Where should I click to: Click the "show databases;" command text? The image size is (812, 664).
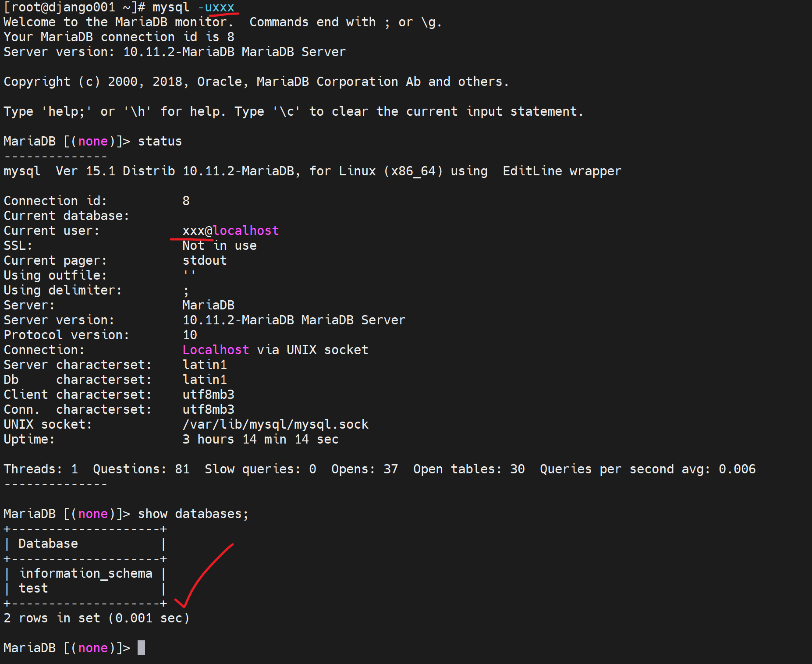(x=193, y=514)
